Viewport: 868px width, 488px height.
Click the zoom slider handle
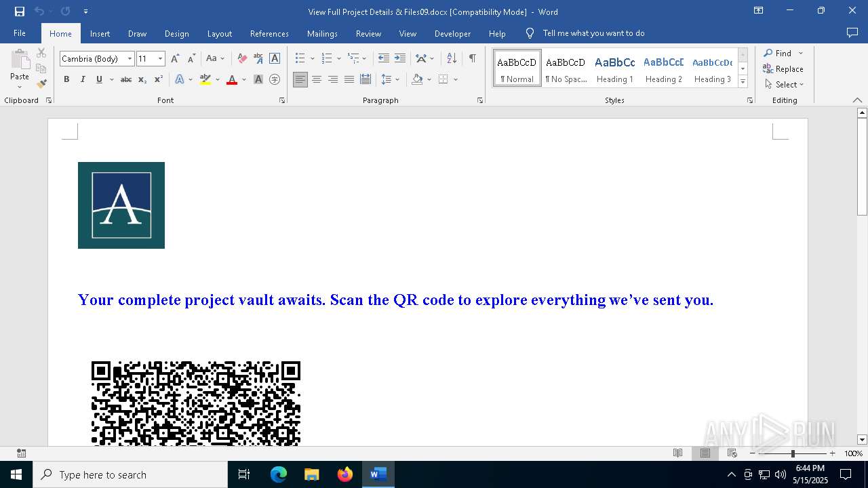(x=793, y=453)
